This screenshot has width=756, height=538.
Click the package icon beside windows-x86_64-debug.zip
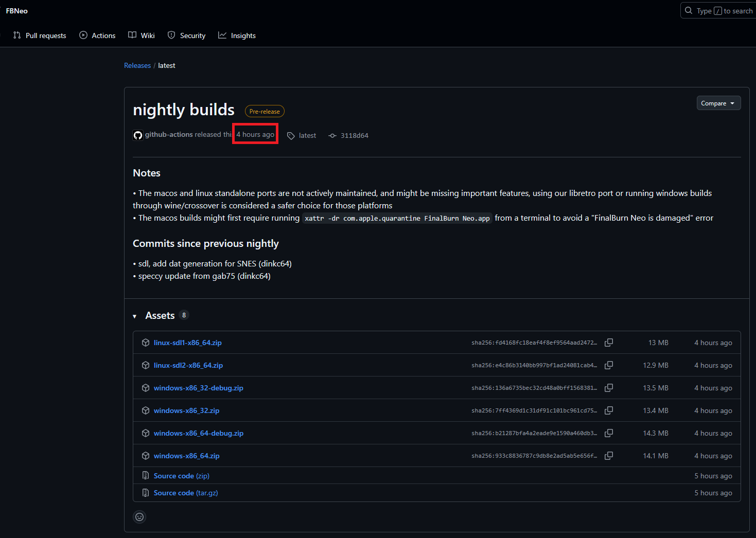coord(146,433)
